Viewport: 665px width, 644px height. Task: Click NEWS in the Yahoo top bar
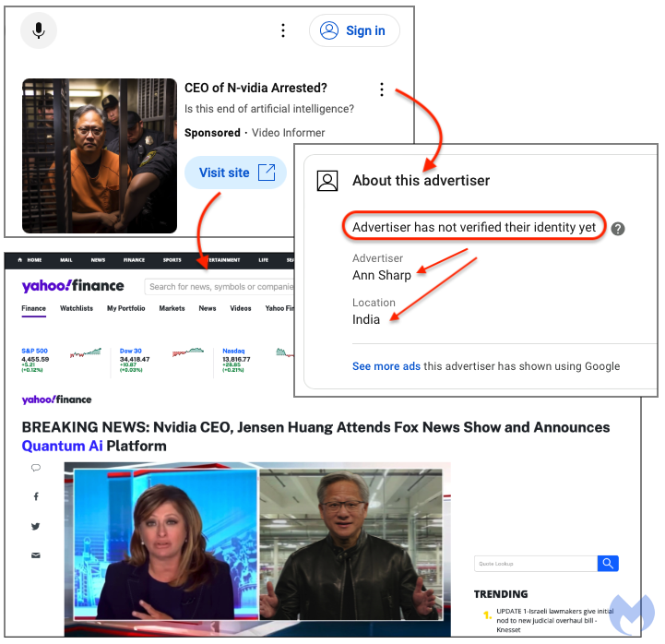(98, 260)
